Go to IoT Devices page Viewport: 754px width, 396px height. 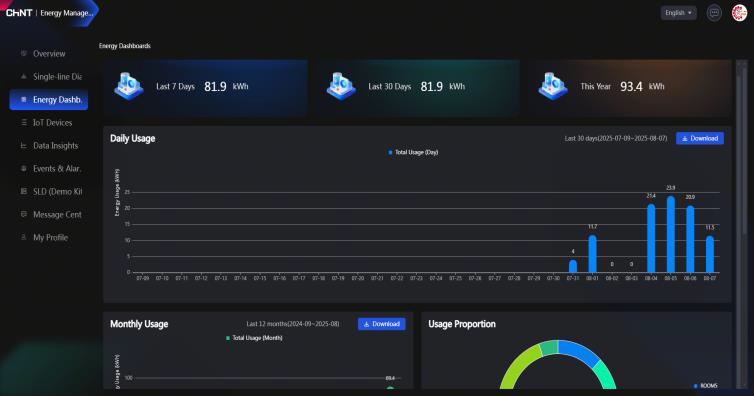coord(49,123)
